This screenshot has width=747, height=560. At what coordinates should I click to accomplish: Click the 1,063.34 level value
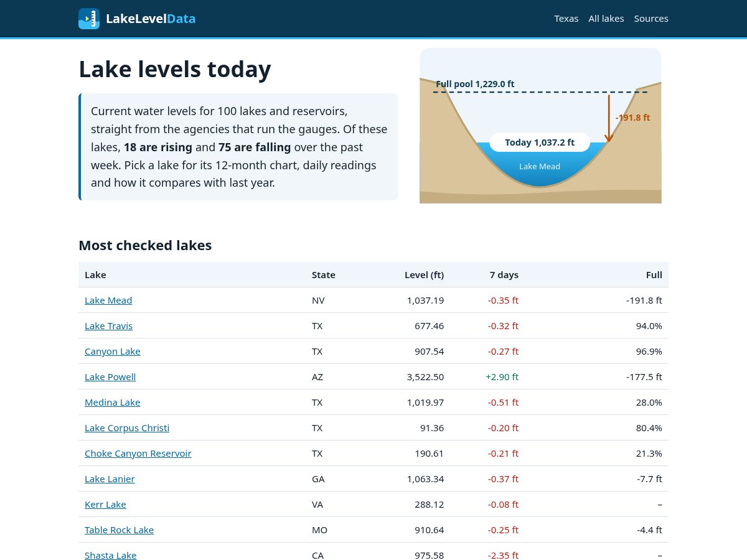(425, 478)
